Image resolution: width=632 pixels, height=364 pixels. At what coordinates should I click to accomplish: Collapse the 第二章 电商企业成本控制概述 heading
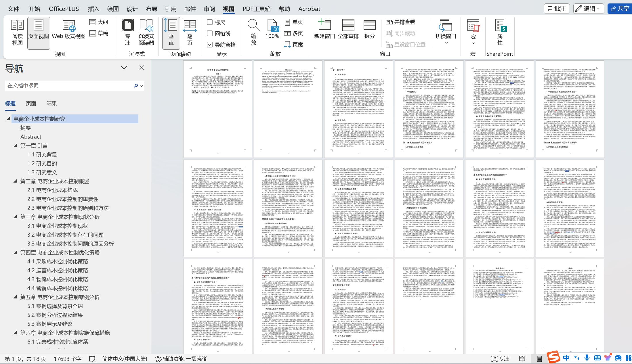click(x=15, y=181)
